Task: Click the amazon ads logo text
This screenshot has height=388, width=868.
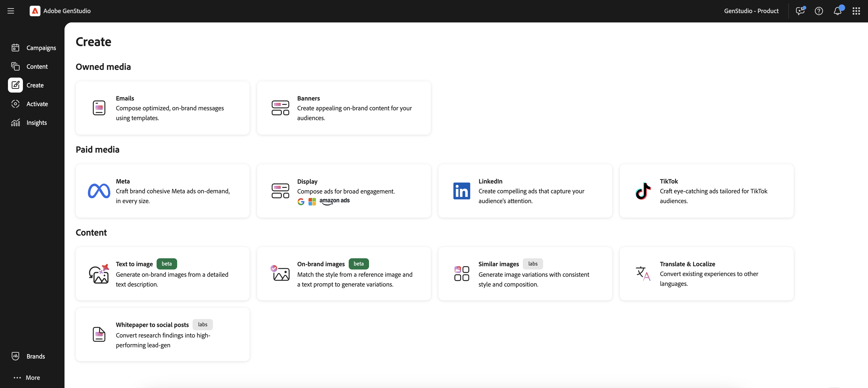Action: click(x=334, y=201)
